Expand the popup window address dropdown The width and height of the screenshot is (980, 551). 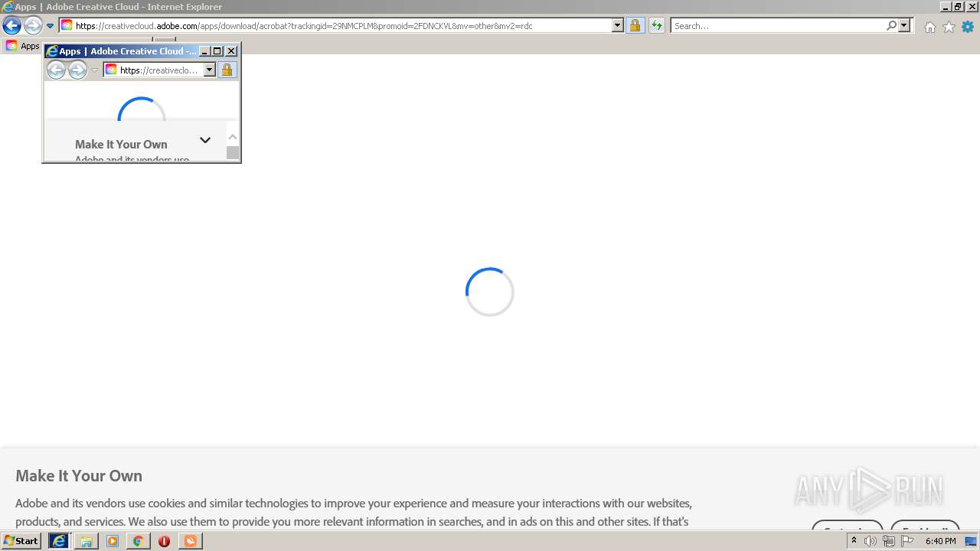pyautogui.click(x=210, y=70)
